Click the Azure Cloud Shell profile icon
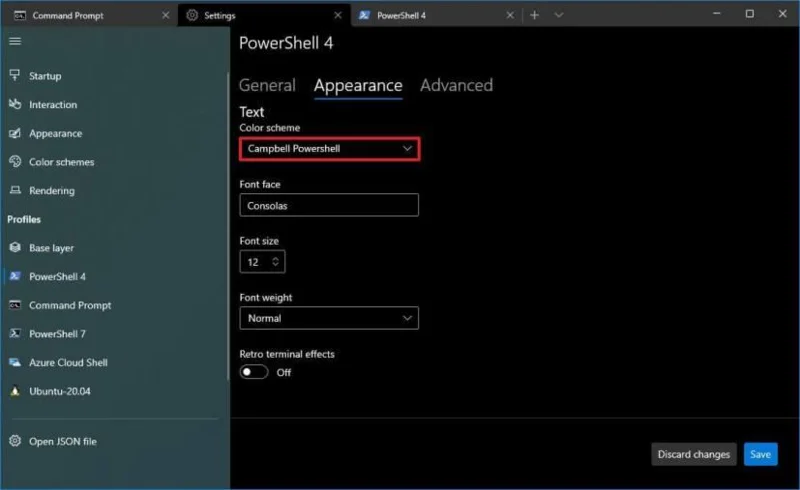The height and width of the screenshot is (490, 800). click(x=15, y=362)
